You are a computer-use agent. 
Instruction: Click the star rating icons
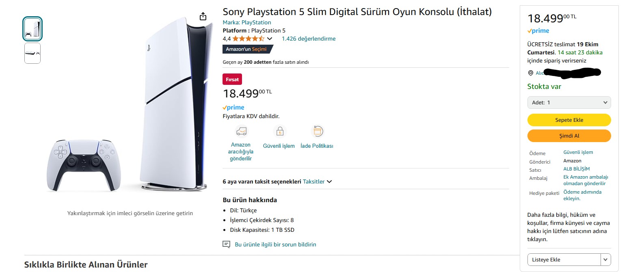(248, 39)
